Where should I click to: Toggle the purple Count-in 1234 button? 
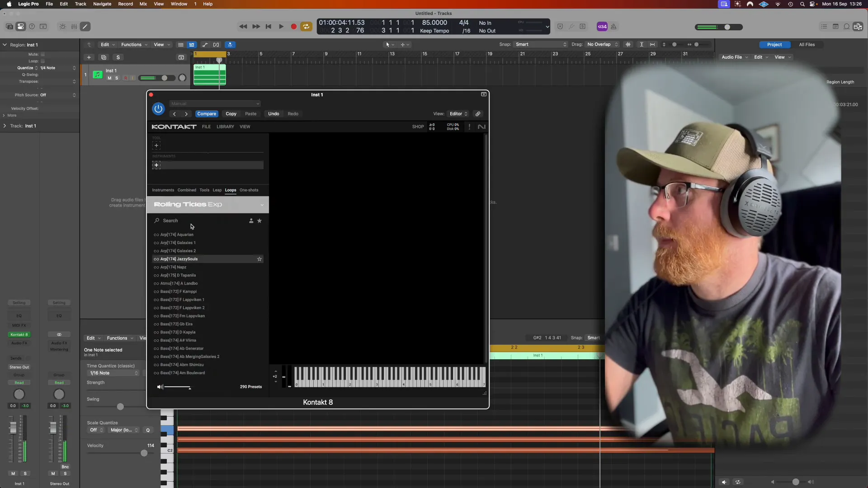[602, 27]
